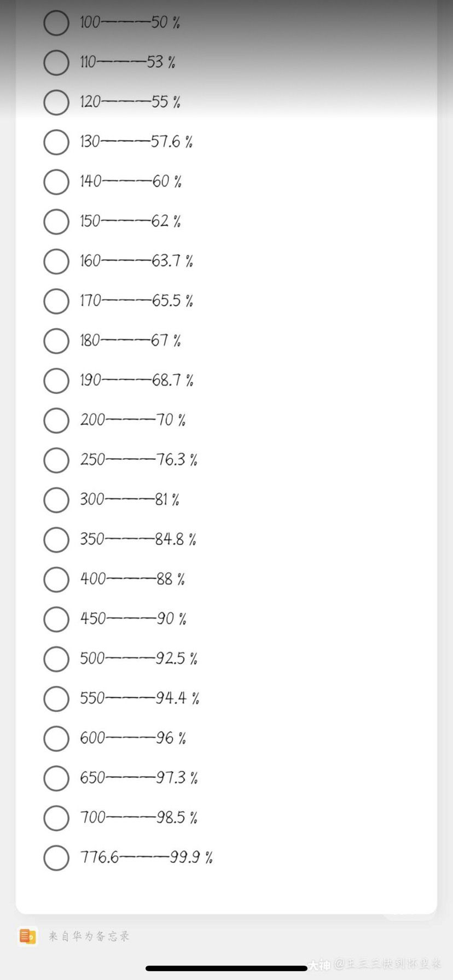Check off the 150——62% circle
The height and width of the screenshot is (980, 453).
[56, 221]
